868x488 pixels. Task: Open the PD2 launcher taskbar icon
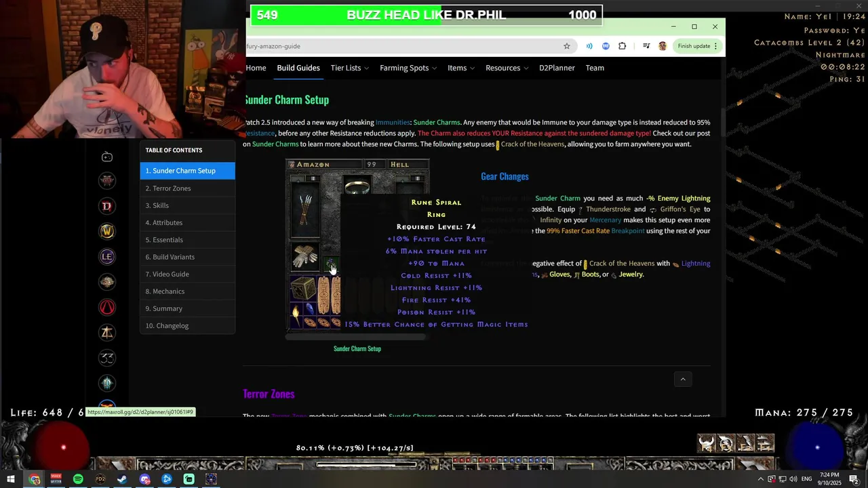tap(100, 479)
